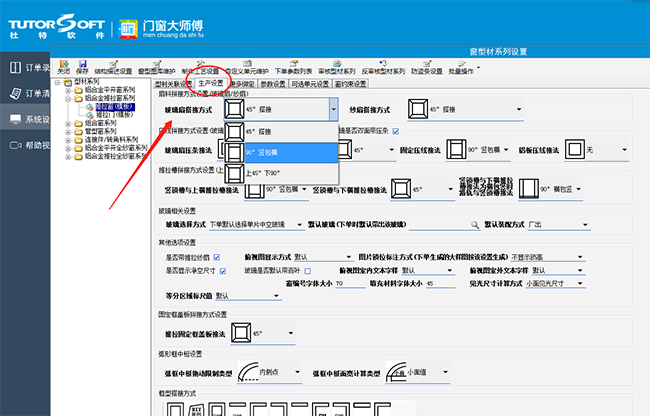
Task: Expand the 铝合金平开窗系列 tree node
Action: tap(68, 90)
